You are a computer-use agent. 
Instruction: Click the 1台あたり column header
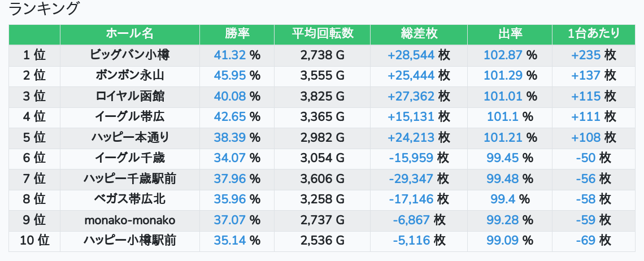tap(593, 34)
